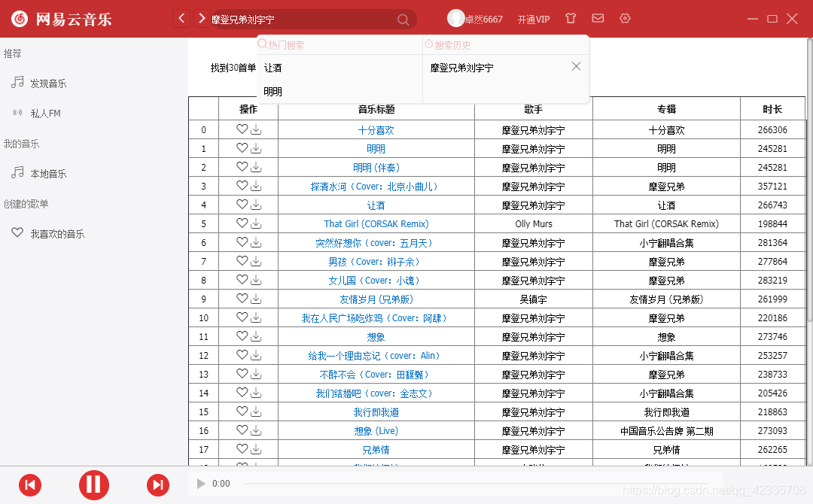
Task: Click the search magnifier icon
Action: [x=403, y=20]
